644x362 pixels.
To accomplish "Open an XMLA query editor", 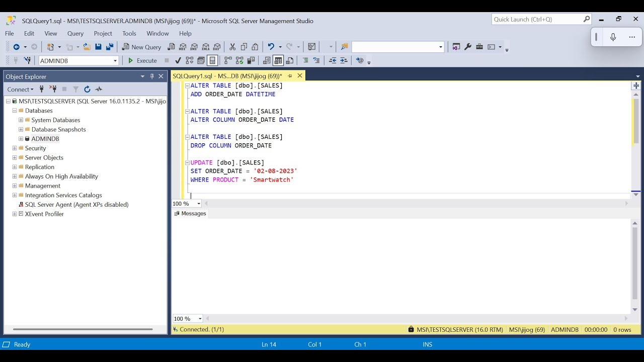I will [x=206, y=47].
